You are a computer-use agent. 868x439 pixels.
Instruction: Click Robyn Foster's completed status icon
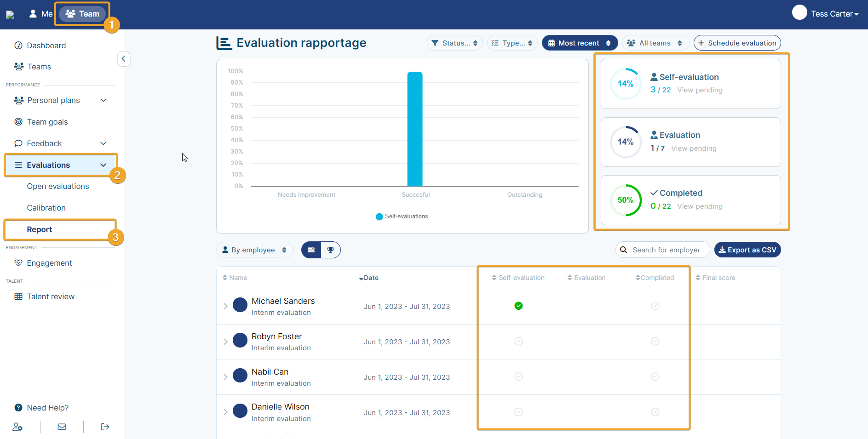[x=655, y=341]
